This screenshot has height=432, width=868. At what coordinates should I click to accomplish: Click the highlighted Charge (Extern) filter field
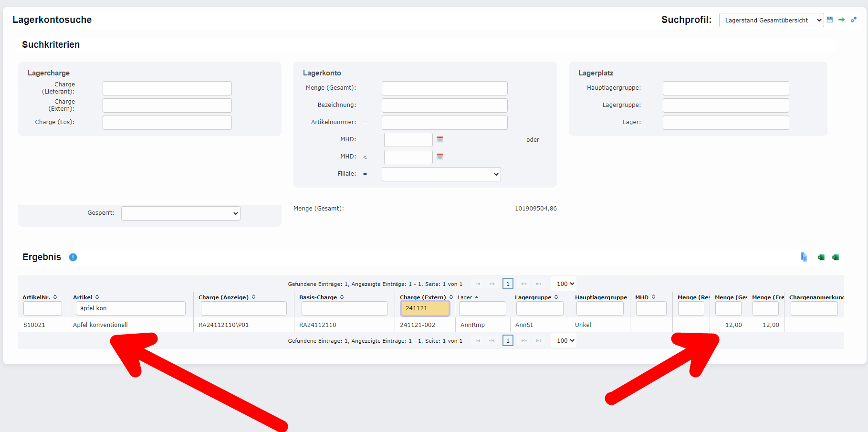click(424, 308)
